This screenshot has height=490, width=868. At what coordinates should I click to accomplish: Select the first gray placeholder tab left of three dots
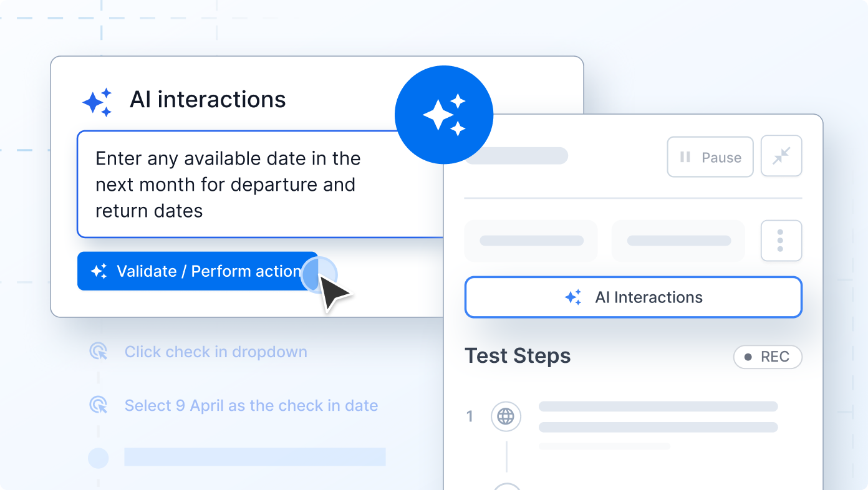coord(531,241)
